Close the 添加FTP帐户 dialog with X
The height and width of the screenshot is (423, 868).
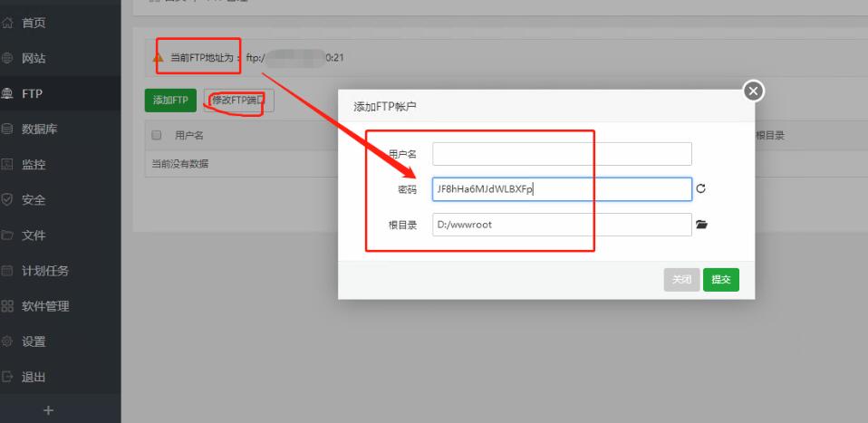(x=754, y=91)
